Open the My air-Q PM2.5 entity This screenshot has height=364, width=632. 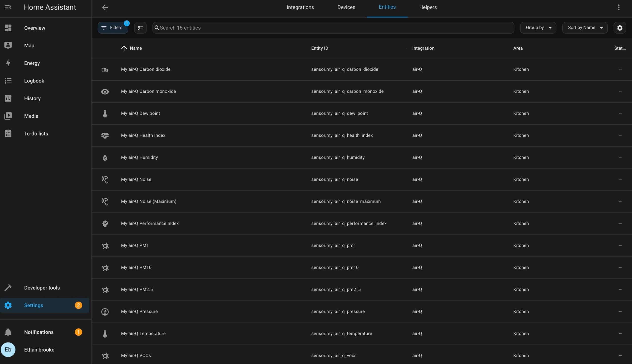pos(137,289)
